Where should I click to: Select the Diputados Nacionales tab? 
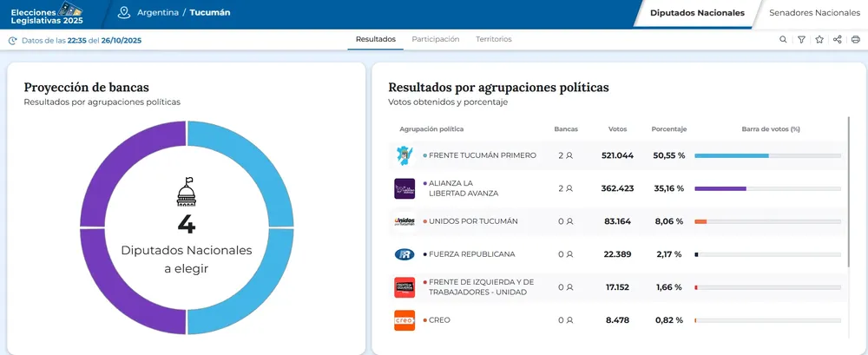(697, 13)
